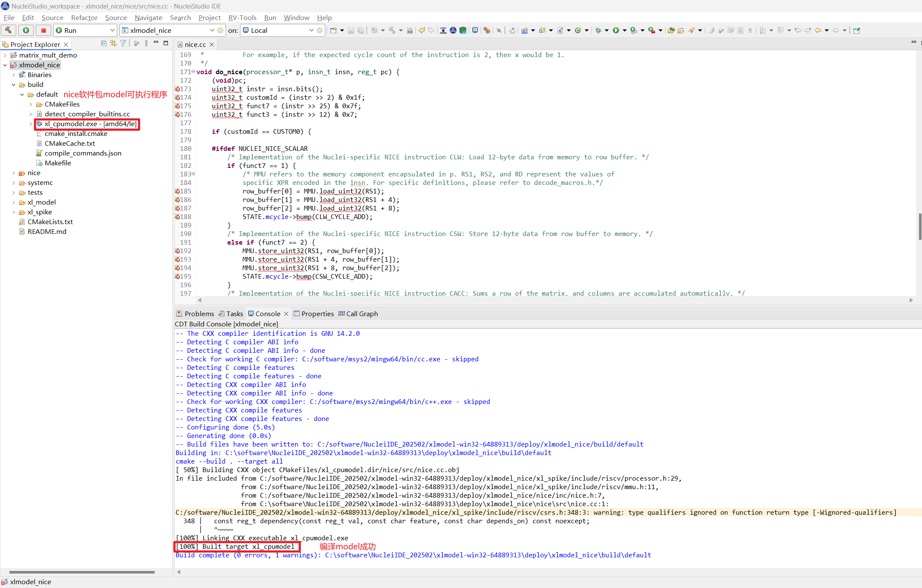Switch to the Tasks tab
The image size is (922, 588).
pos(231,314)
